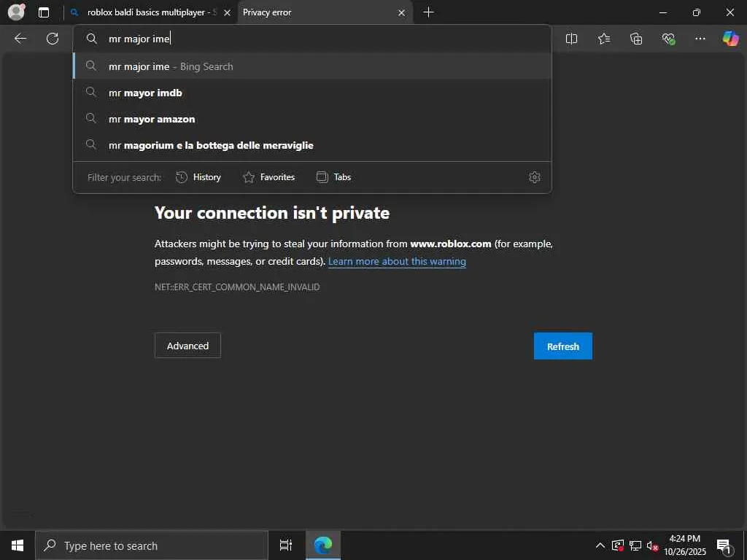Screen dimensions: 747x560
Task: Close the Privacy error tab
Action: tap(402, 13)
